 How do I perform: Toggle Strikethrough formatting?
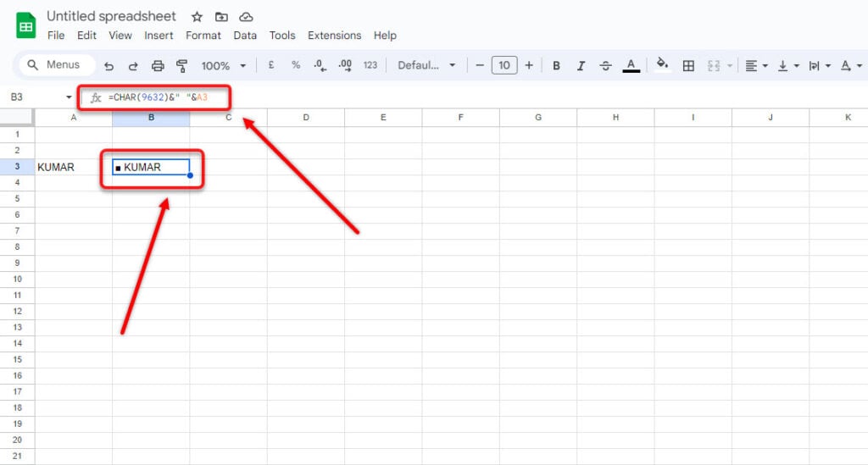[x=605, y=66]
